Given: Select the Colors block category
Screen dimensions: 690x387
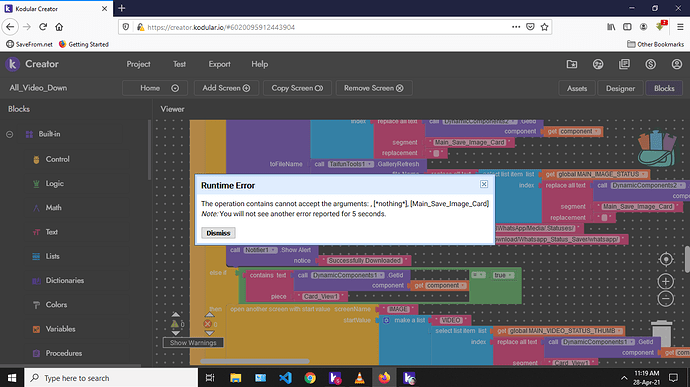Looking at the screenshot, I should click(56, 305).
